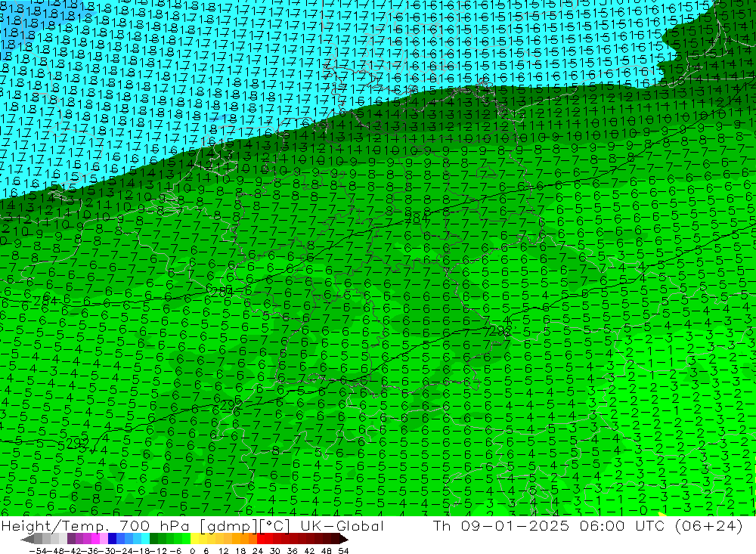
Task: Click the '[gdmp][°C]' units label
Action: click(x=244, y=527)
